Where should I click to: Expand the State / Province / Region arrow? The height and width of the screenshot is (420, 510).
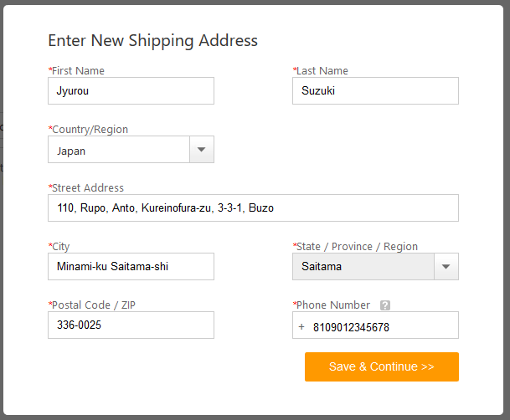coord(446,267)
